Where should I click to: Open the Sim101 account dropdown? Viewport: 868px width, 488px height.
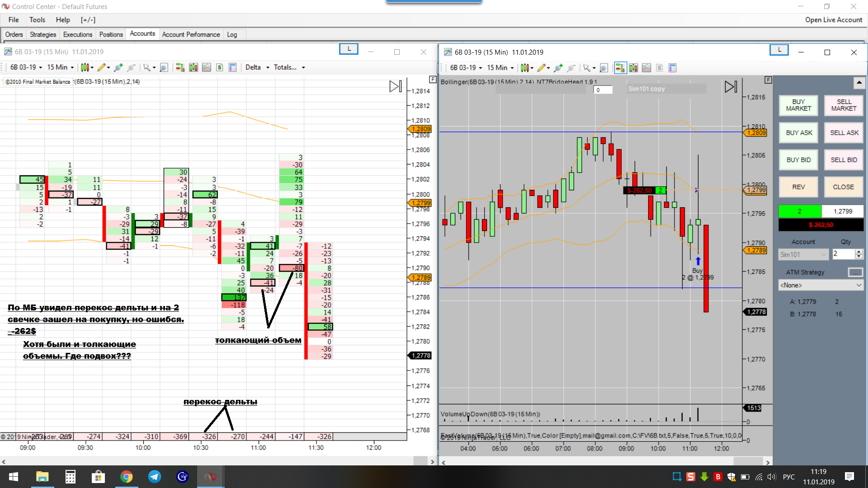coord(803,254)
